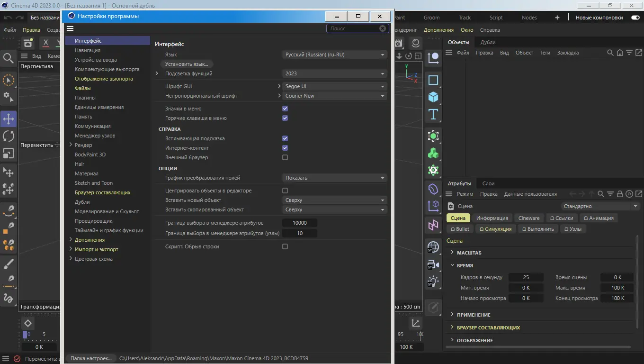Toggle the Новые компоновки switch
The height and width of the screenshot is (364, 644).
(635, 18)
